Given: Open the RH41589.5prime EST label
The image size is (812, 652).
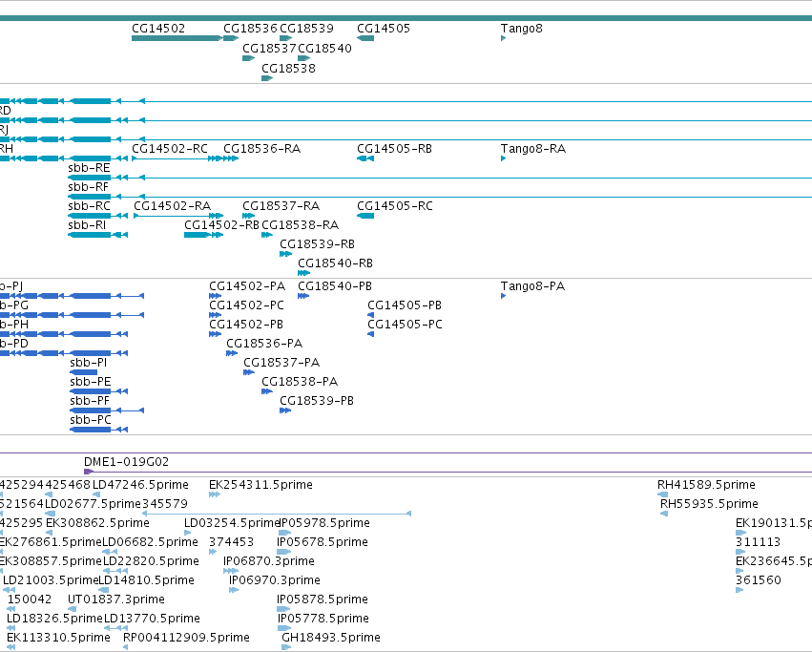Looking at the screenshot, I should [x=706, y=485].
